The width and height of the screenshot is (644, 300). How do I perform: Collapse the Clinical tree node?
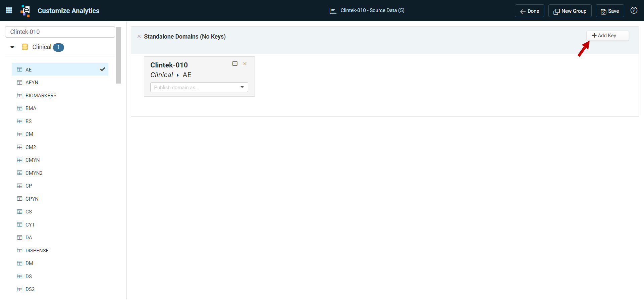pyautogui.click(x=12, y=47)
